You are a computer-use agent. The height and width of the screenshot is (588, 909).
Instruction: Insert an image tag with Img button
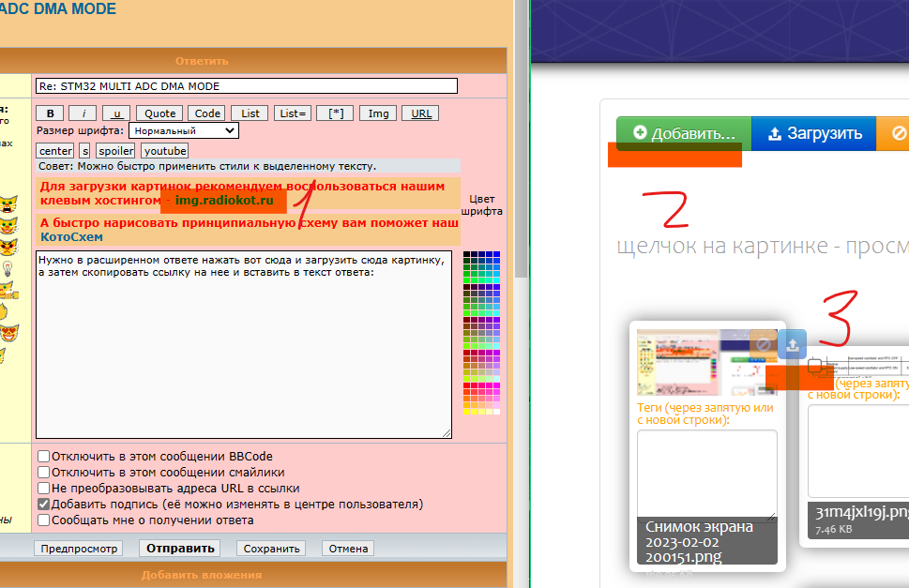click(378, 113)
